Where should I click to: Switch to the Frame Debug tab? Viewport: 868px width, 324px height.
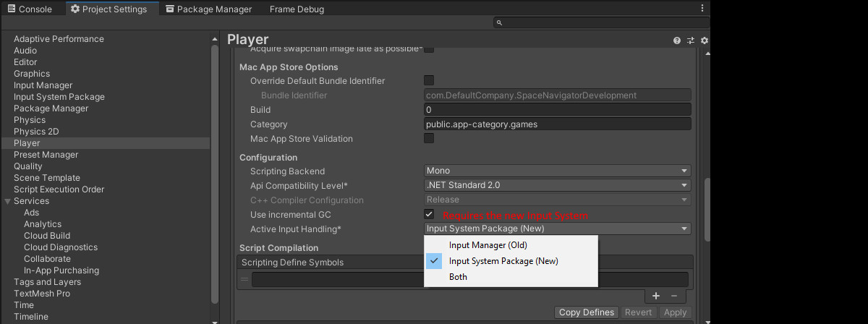pos(297,9)
